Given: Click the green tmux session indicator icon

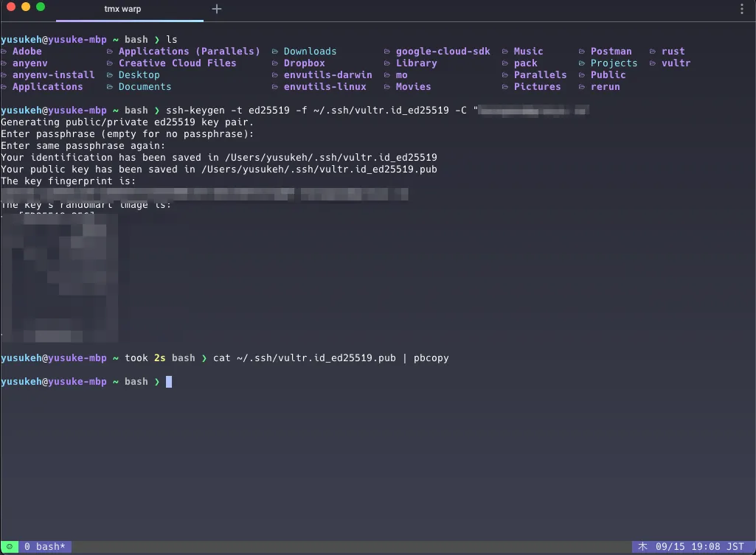Looking at the screenshot, I should pos(10,547).
